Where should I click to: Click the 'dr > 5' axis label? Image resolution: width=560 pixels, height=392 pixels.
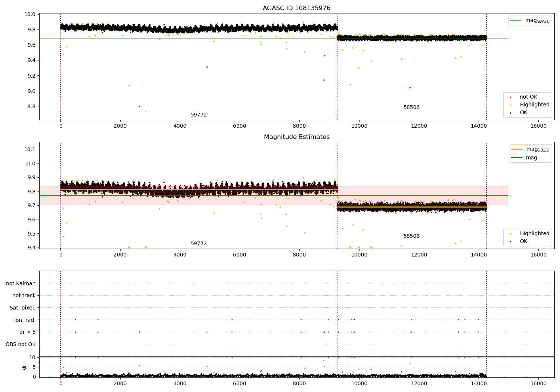pos(28,332)
